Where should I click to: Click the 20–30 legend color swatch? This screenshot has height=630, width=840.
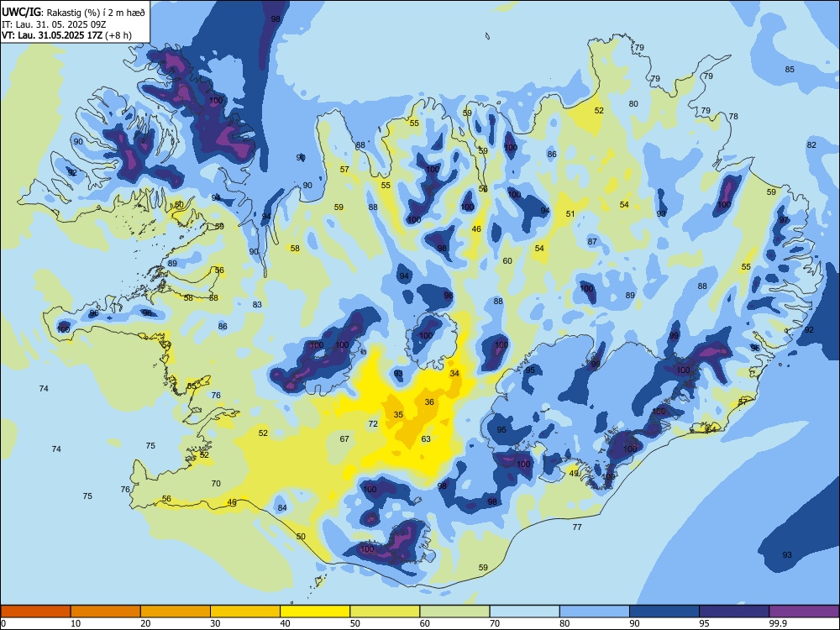point(176,612)
